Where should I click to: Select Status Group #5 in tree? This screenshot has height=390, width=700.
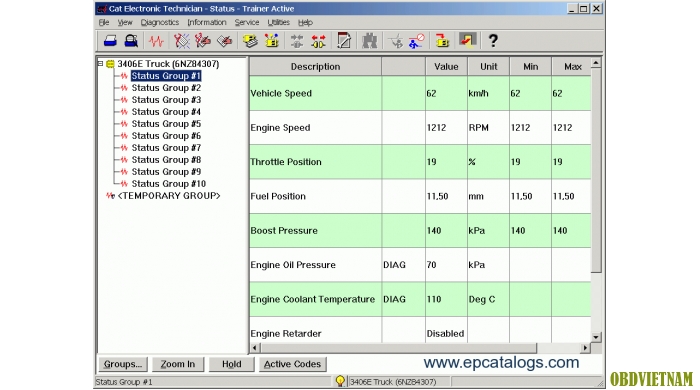tap(166, 124)
